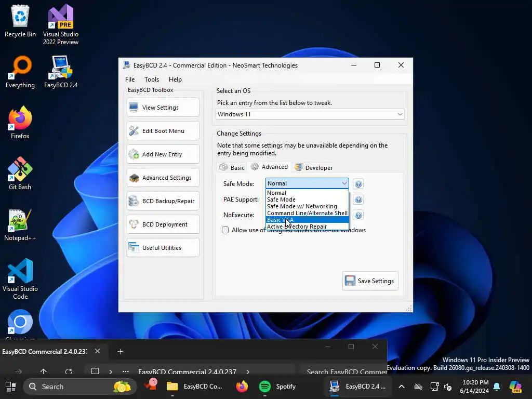Enable Allow use of unsigned drivers checkbox
Viewport: 532px width, 399px height.
pyautogui.click(x=225, y=230)
